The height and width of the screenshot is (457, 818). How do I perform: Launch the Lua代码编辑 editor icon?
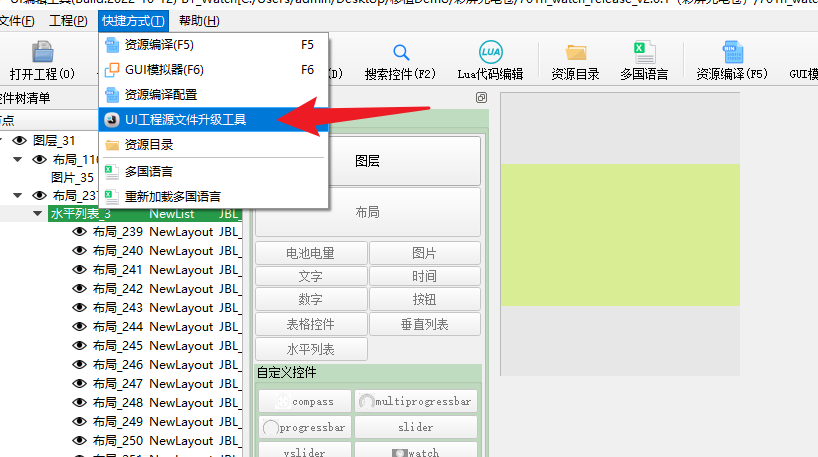pos(490,52)
